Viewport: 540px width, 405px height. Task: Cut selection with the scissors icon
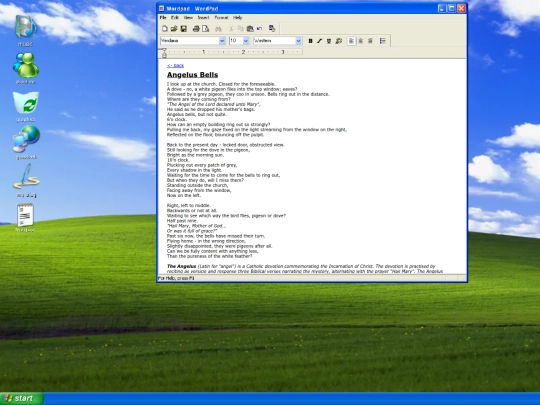[x=231, y=29]
